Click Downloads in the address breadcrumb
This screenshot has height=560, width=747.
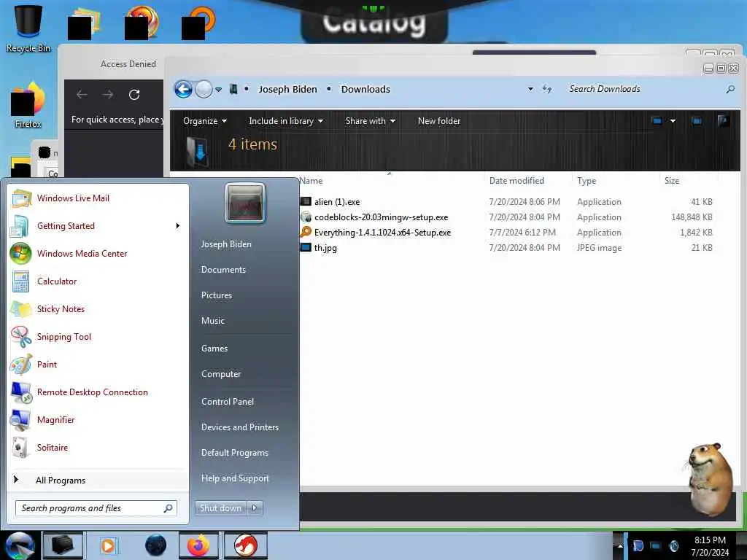click(365, 89)
